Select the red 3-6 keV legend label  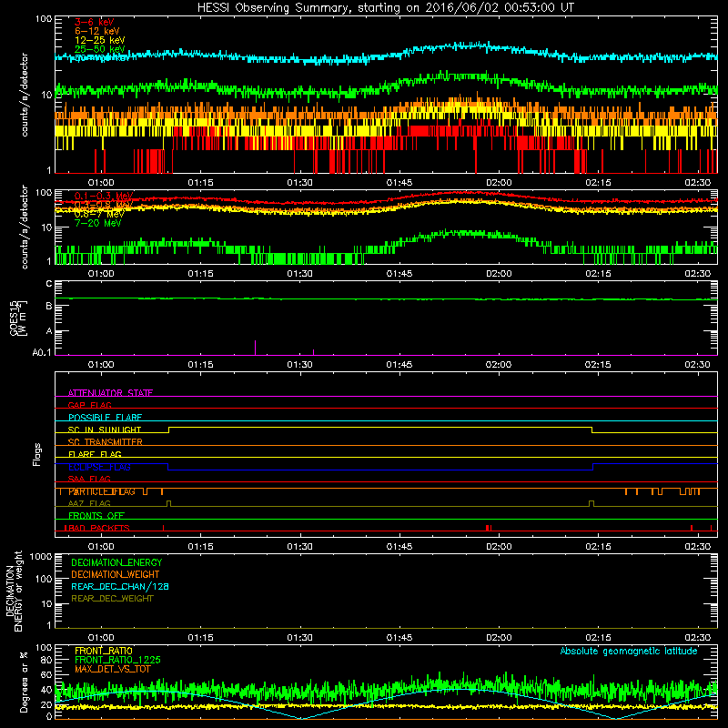tap(95, 22)
